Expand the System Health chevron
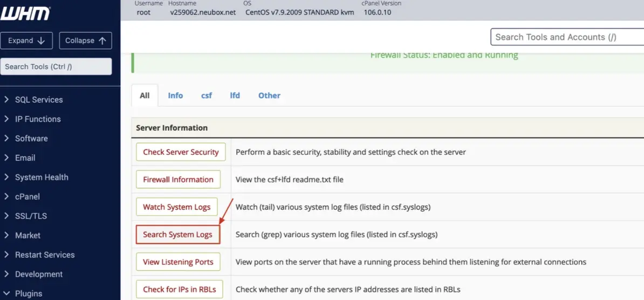Image resolution: width=644 pixels, height=300 pixels. [x=6, y=177]
